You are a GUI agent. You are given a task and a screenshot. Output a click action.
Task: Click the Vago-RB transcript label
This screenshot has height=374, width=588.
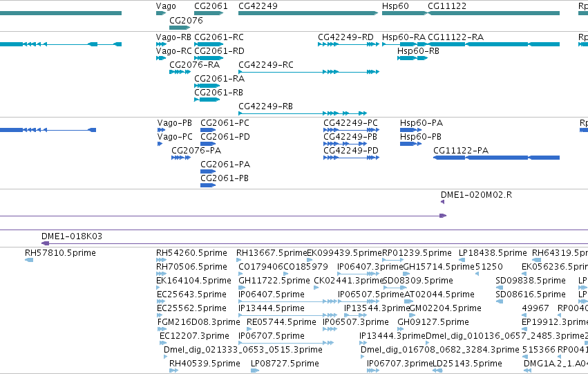pyautogui.click(x=173, y=37)
